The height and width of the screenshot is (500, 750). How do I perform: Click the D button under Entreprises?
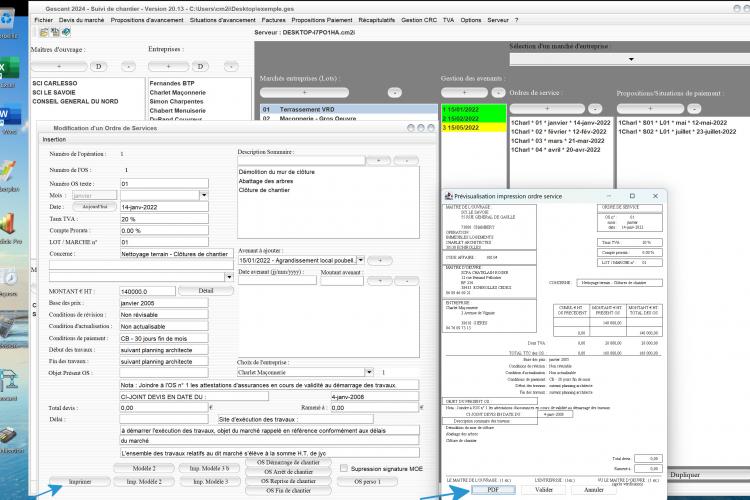point(200,67)
